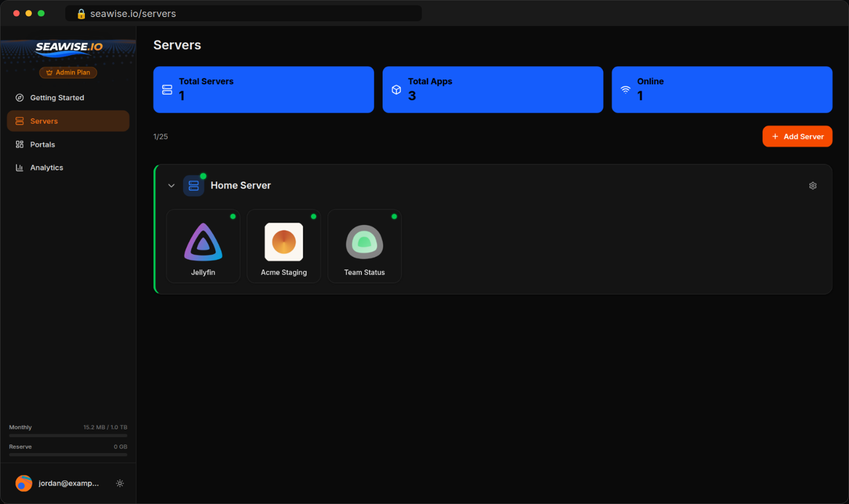Click the Monthly usage progress bar
This screenshot has height=504, width=849.
coord(68,435)
